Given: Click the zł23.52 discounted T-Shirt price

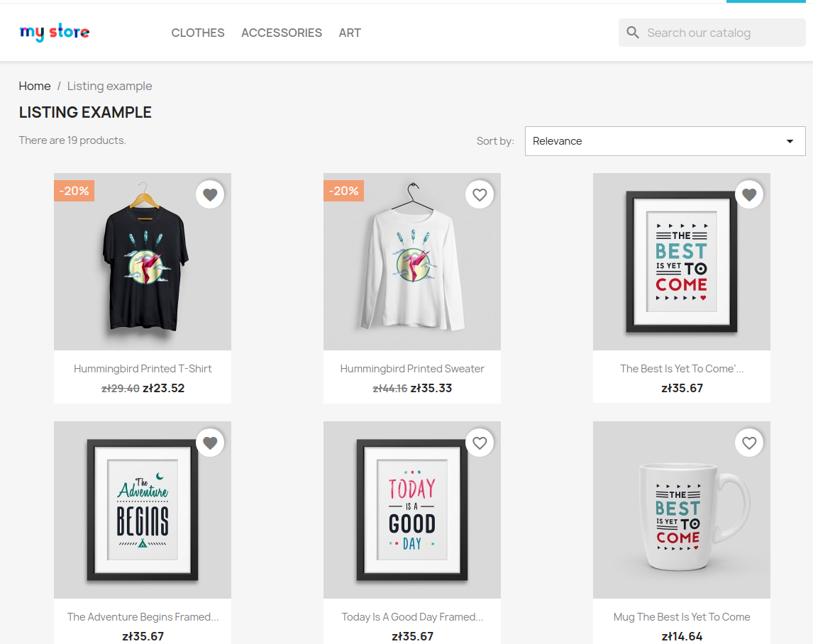Looking at the screenshot, I should [x=163, y=389].
